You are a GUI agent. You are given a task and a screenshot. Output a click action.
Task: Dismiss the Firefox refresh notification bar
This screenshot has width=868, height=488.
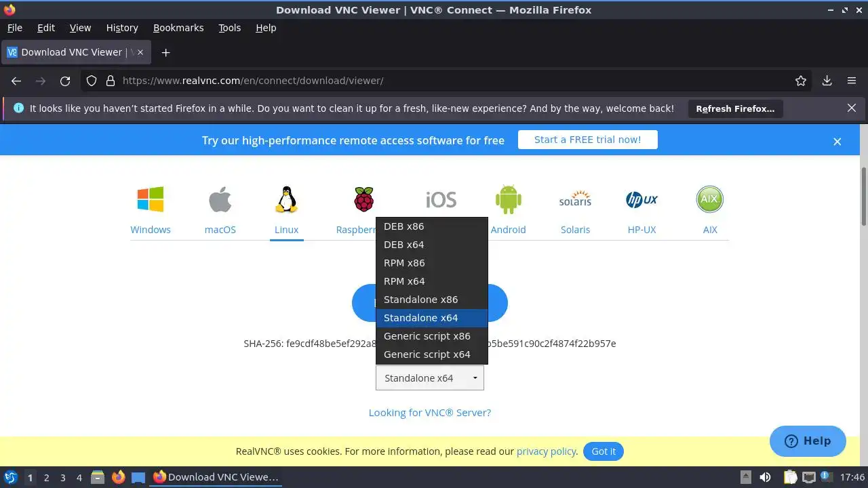click(852, 108)
